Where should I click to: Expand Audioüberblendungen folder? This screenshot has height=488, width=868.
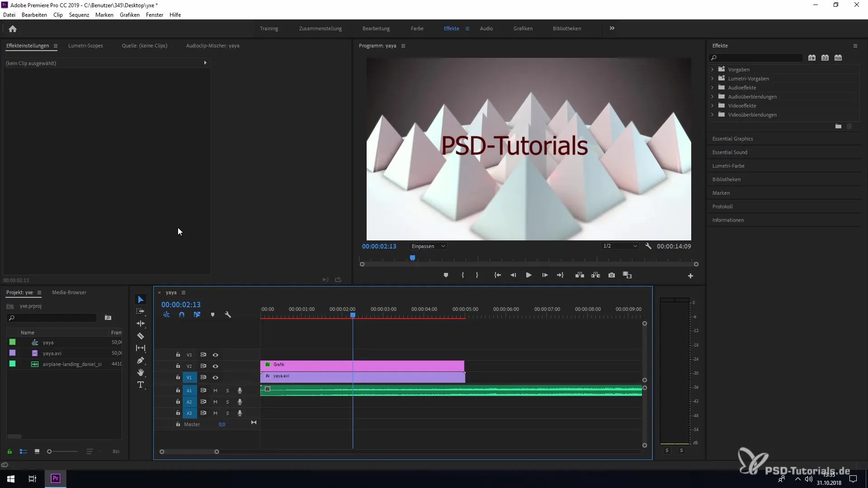click(x=712, y=96)
